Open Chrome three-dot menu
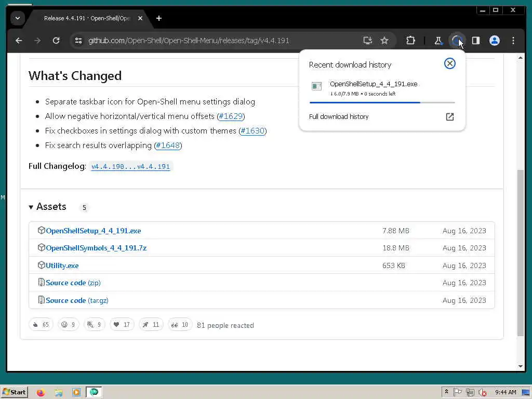 pyautogui.click(x=513, y=41)
